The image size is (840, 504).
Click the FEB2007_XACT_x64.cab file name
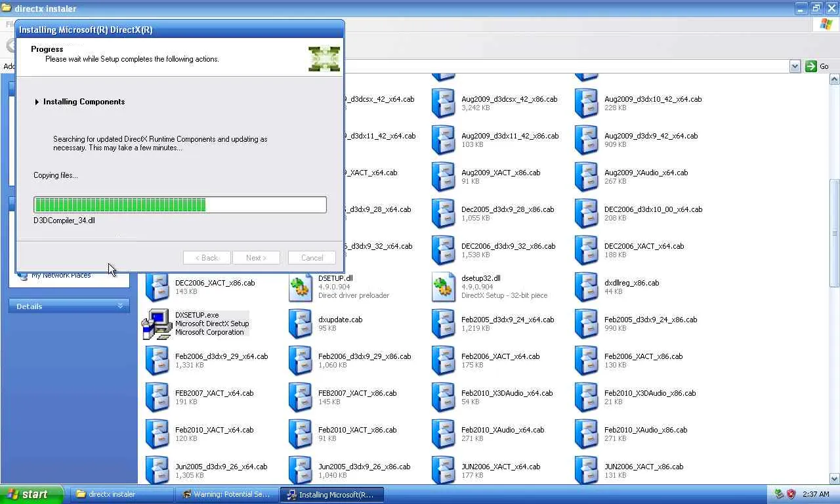[x=214, y=393]
